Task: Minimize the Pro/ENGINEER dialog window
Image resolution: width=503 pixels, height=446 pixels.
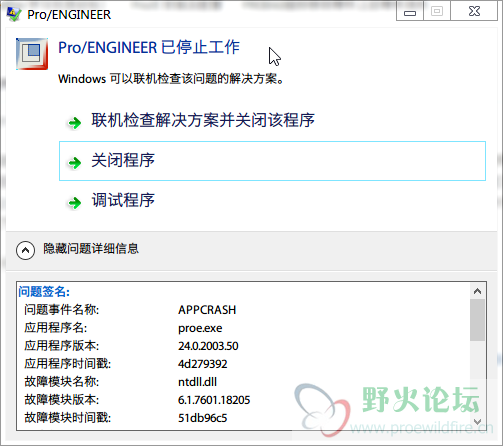Action: (410, 12)
